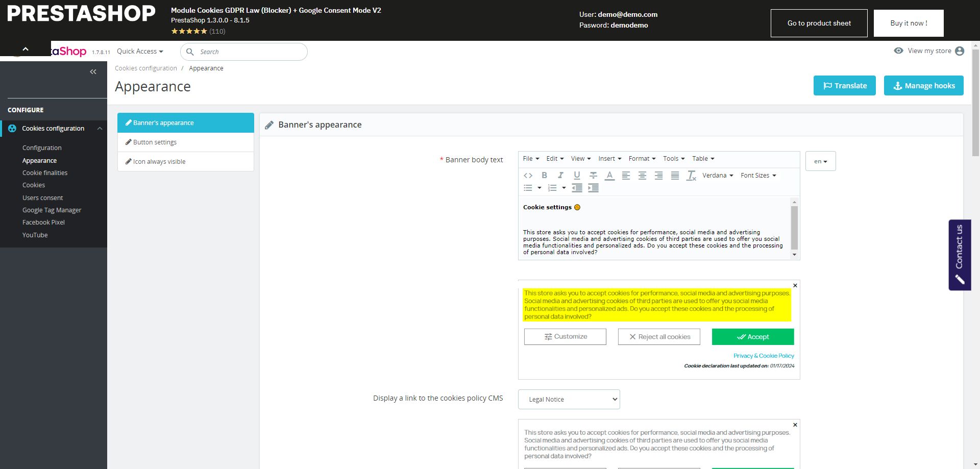
Task: Close the first cookie banner preview
Action: point(795,285)
